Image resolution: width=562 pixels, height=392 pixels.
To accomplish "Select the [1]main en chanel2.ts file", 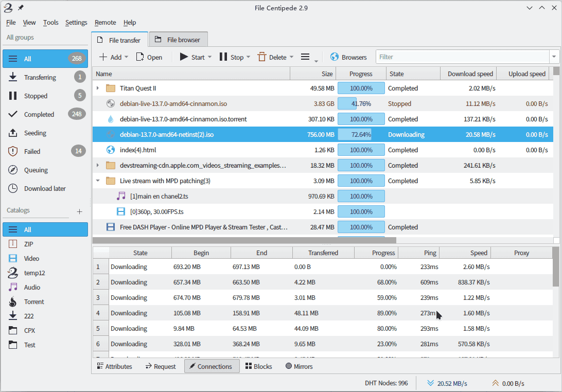I will [323, 196].
